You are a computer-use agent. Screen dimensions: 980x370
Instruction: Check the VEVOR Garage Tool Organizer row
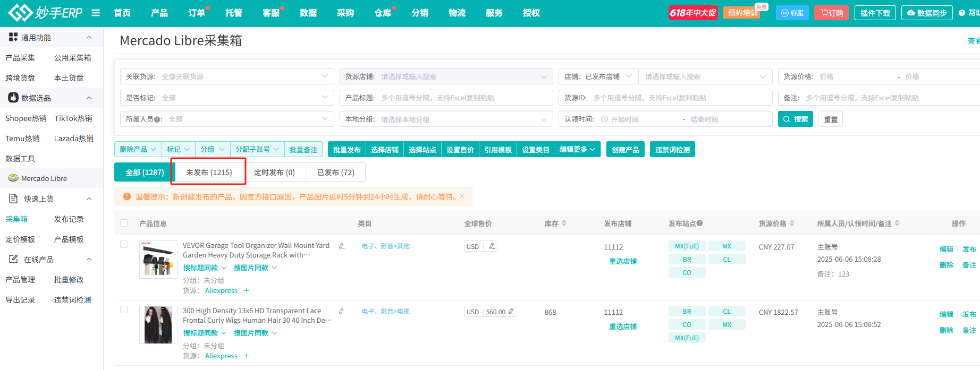[124, 244]
